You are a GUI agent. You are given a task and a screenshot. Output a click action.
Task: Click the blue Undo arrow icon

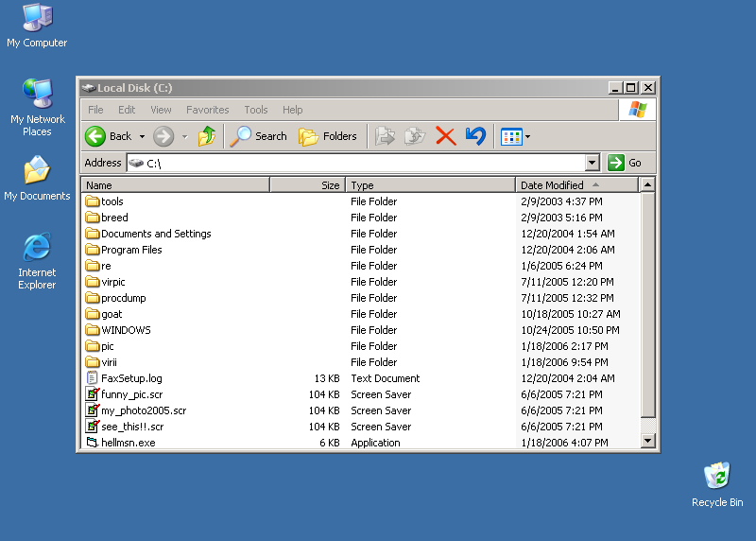click(475, 136)
